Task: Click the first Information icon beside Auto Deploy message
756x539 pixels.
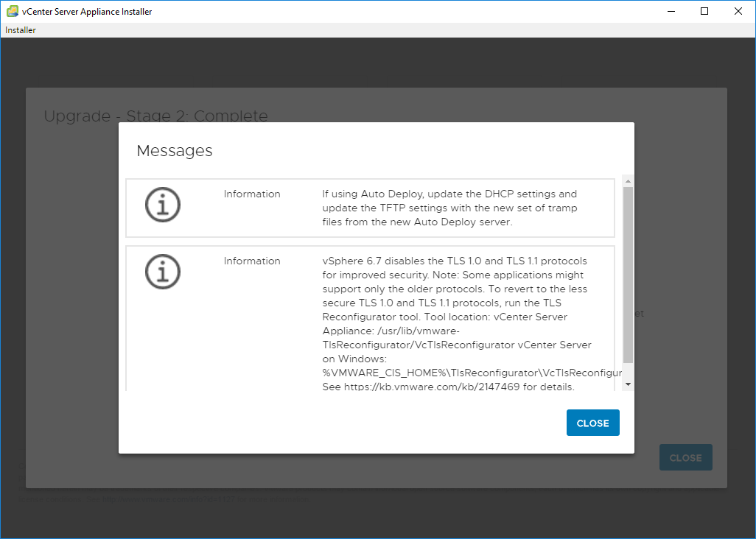Action: click(x=163, y=205)
